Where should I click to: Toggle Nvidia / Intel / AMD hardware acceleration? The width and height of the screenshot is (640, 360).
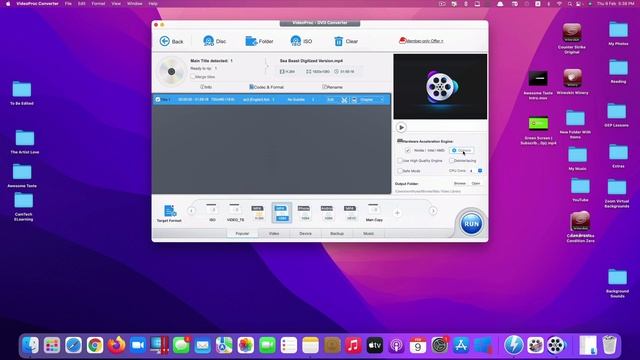tap(407, 150)
